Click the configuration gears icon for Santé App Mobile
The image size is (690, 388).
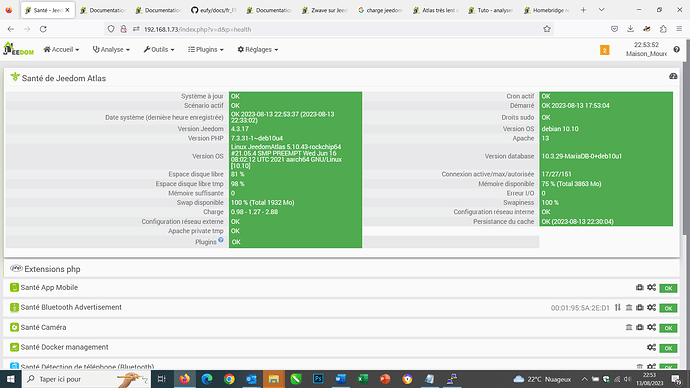pyautogui.click(x=652, y=287)
